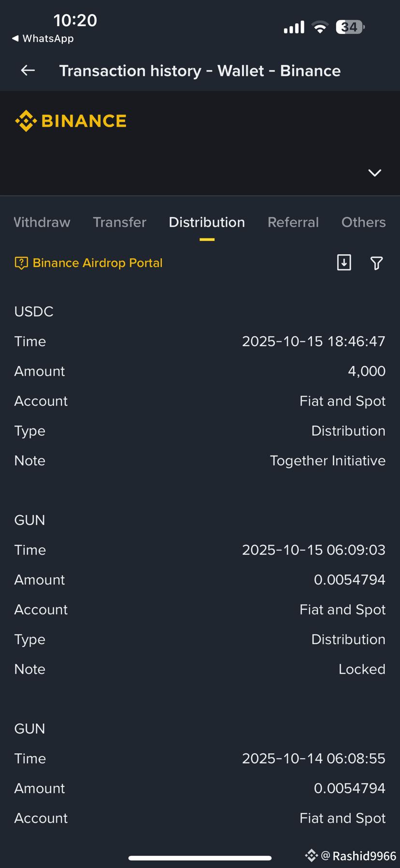
Task: Open the Binance logo home link
Action: point(71,121)
